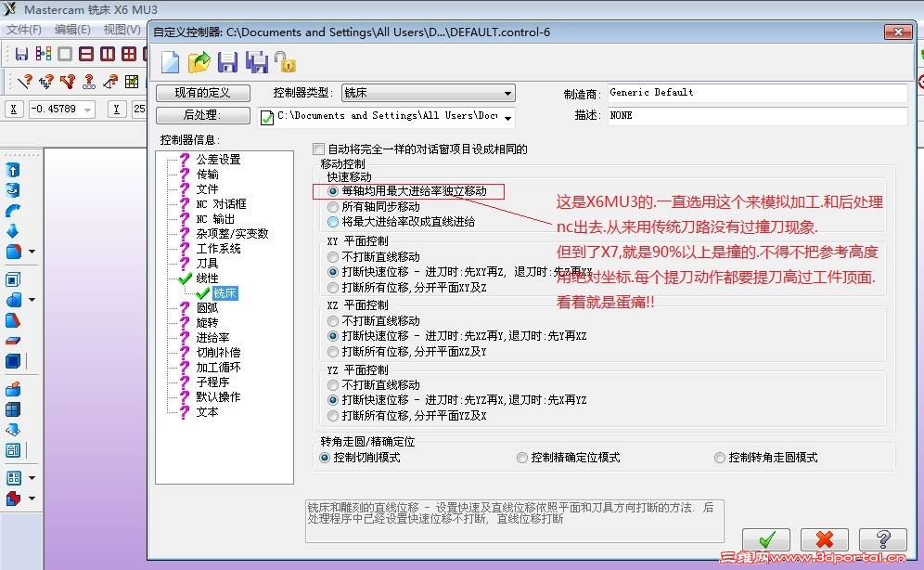Select the two horizontal viewports layout icon

click(x=86, y=54)
